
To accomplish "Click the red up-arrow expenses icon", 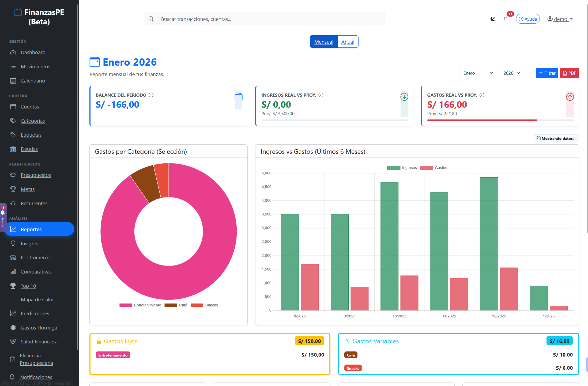I will [x=570, y=97].
